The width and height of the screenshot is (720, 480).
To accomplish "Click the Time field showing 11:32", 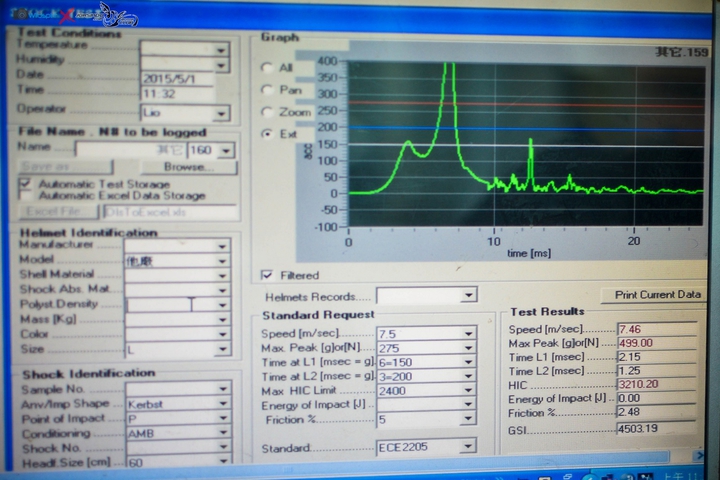I will [x=178, y=94].
